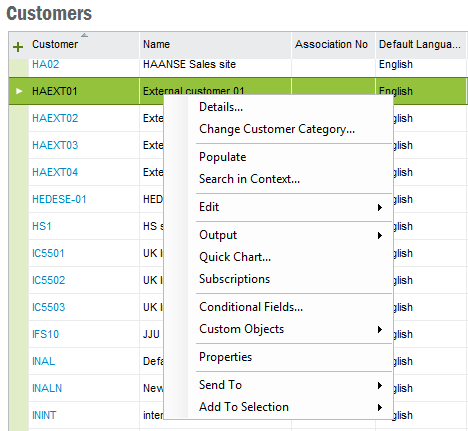Image resolution: width=468 pixels, height=431 pixels.
Task: Open customer link HAEXT02
Action: [55, 118]
